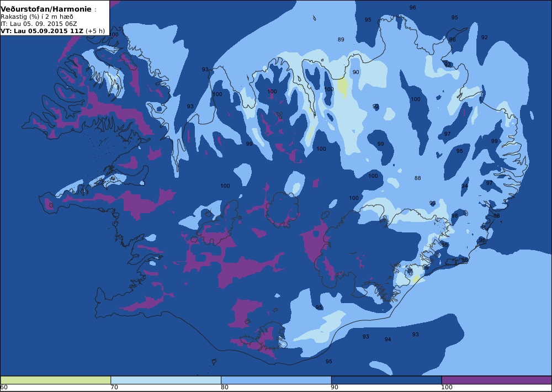
Task: Click the pale blue 70–80 legend swatch
Action: pyautogui.click(x=166, y=380)
